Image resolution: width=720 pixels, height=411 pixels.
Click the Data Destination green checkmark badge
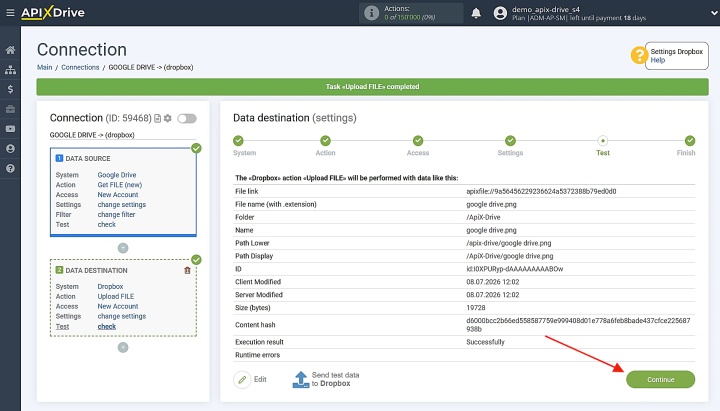click(x=197, y=260)
